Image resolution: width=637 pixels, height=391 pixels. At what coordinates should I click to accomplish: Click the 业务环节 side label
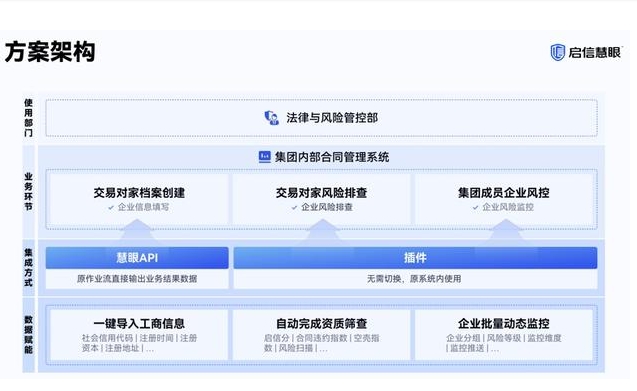pos(28,192)
